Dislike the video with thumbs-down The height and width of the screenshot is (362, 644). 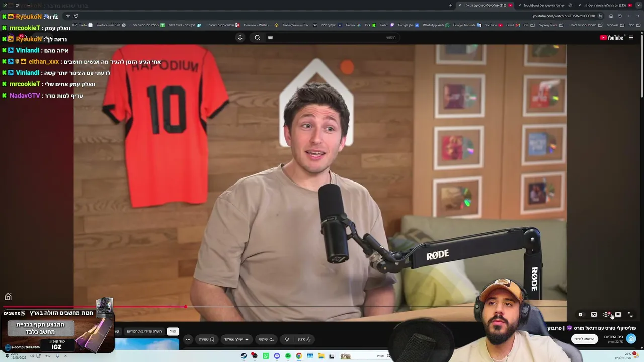coord(287,339)
